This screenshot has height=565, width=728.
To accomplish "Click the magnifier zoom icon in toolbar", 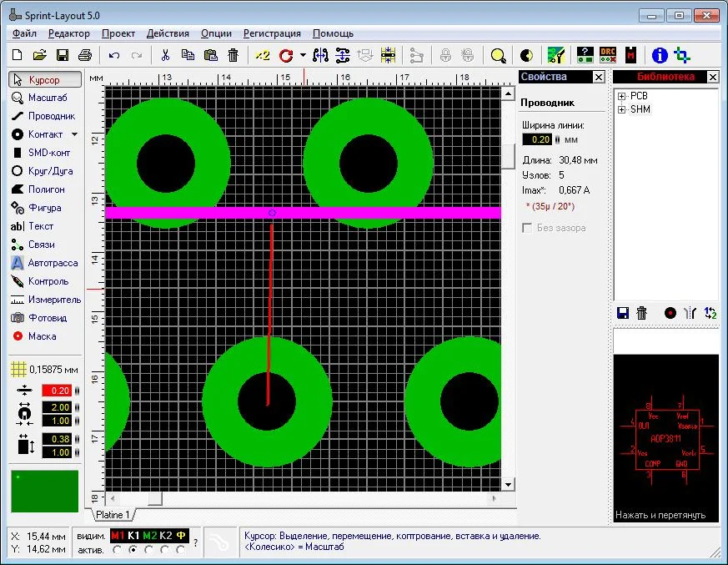I will pos(498,55).
